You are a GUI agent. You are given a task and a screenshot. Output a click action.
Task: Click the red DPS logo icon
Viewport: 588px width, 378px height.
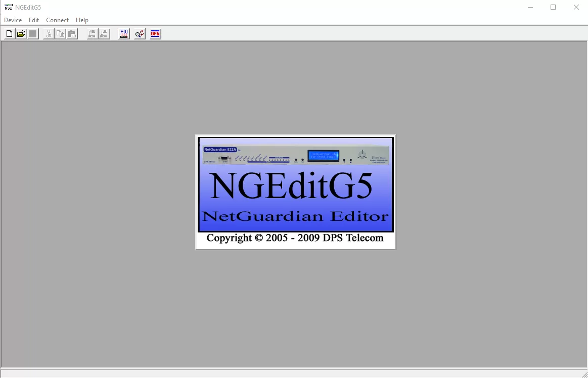(155, 34)
